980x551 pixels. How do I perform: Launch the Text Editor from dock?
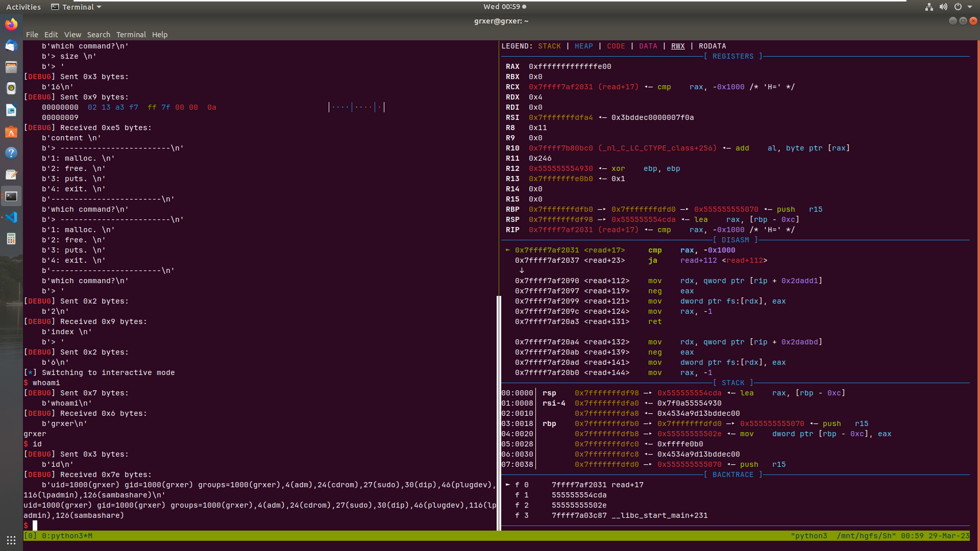click(11, 174)
